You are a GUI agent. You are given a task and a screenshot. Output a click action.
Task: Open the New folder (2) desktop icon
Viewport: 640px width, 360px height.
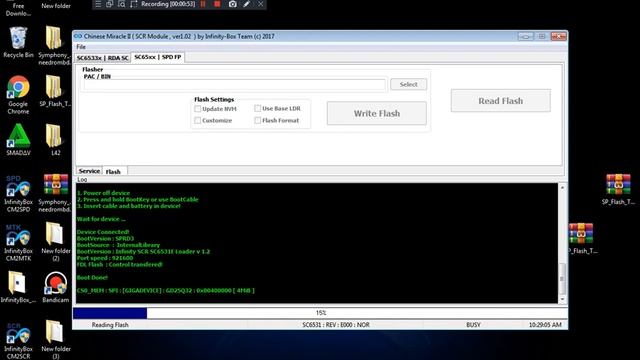pyautogui.click(x=56, y=242)
